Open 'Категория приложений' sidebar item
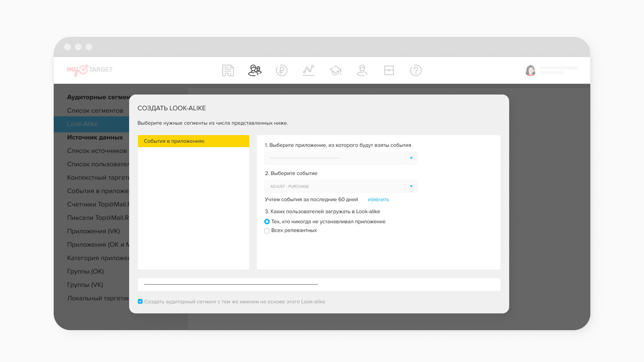Screen dimensions: 644x362 [98, 258]
